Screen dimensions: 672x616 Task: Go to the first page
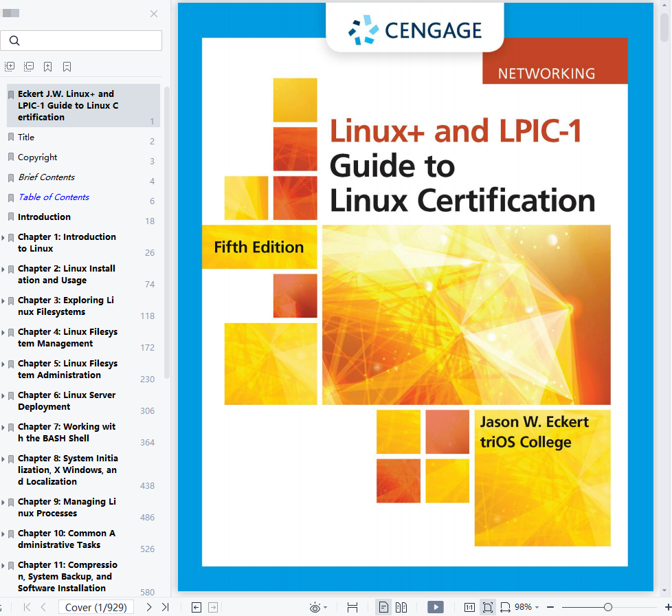(x=27, y=607)
